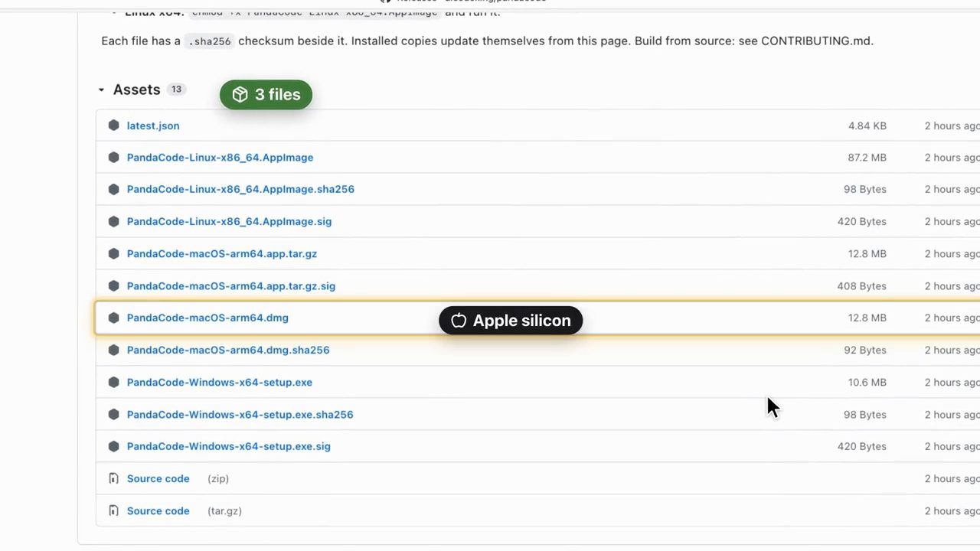
Task: Click package icon beside setup.exe.sha256
Action: point(113,415)
